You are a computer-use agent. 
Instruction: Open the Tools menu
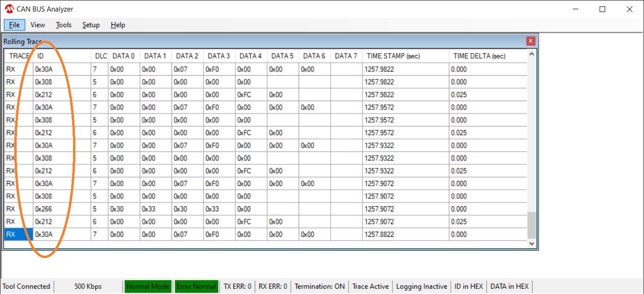pyautogui.click(x=64, y=25)
